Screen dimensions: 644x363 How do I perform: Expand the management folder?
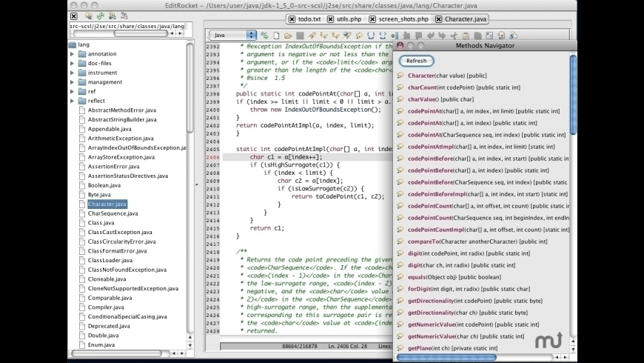click(x=73, y=82)
